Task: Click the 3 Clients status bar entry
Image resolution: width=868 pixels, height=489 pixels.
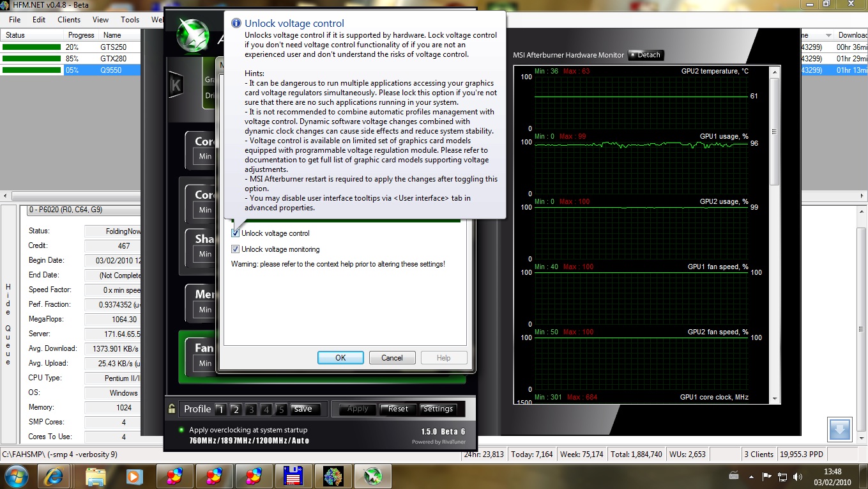Action: (x=758, y=454)
